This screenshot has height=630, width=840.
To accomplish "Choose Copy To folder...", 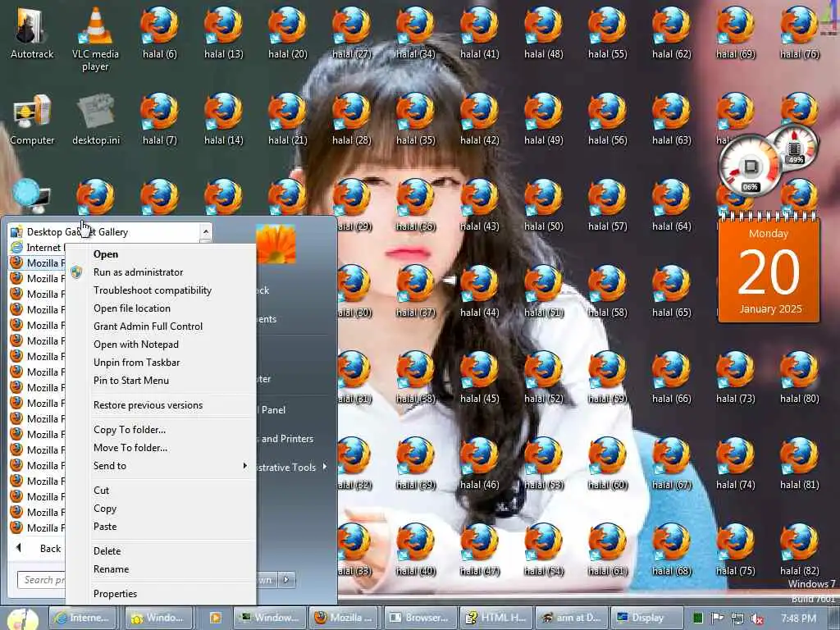I will 129,430.
